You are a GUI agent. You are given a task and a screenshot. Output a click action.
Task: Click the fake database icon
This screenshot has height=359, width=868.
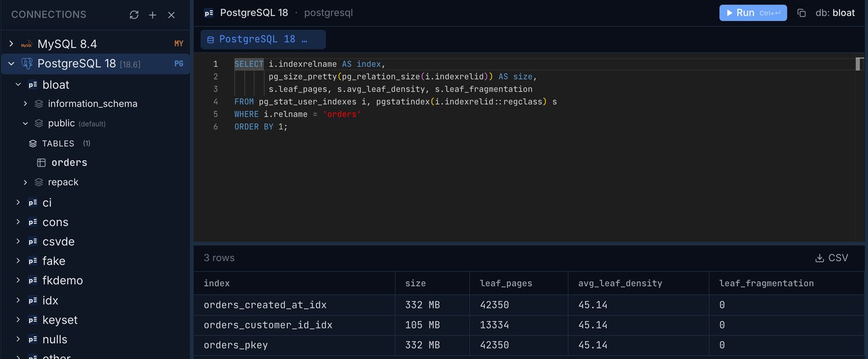point(33,261)
